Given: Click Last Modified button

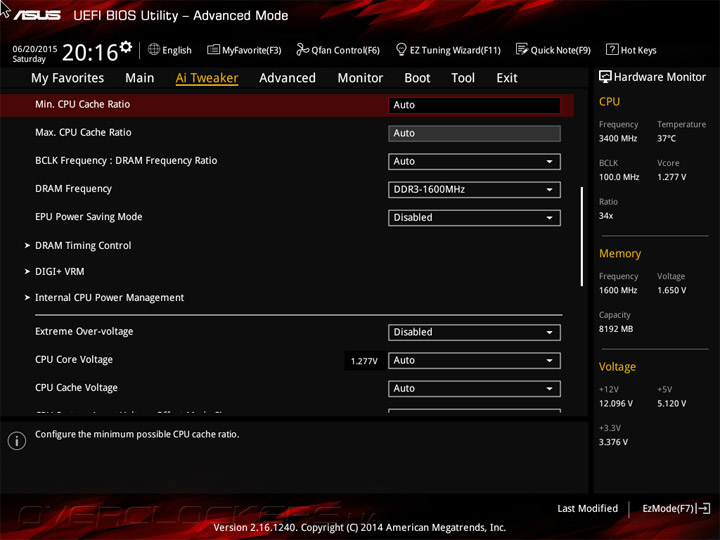Looking at the screenshot, I should tap(587, 508).
